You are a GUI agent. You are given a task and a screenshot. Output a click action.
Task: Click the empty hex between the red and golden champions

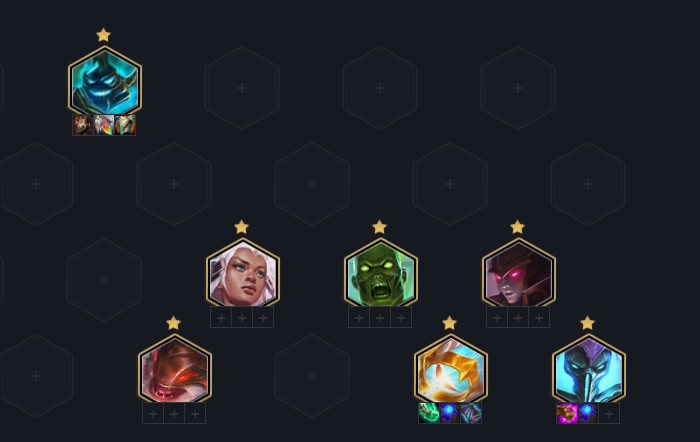(312, 376)
